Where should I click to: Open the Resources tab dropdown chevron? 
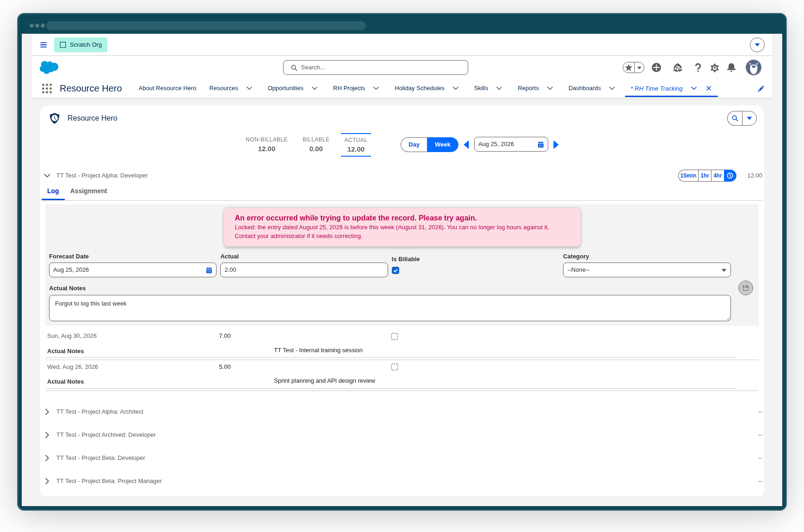click(x=249, y=88)
